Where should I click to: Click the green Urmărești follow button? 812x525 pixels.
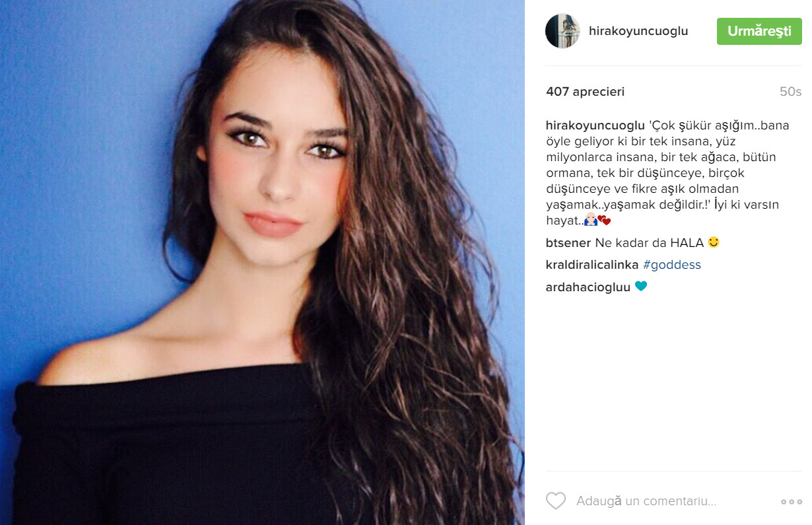tap(759, 31)
